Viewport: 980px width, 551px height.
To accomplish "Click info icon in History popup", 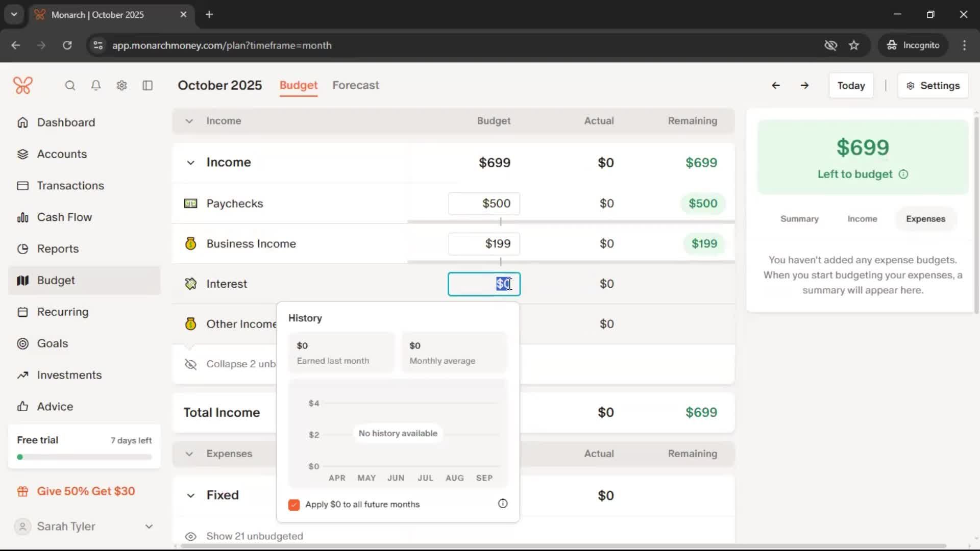I will click(503, 504).
